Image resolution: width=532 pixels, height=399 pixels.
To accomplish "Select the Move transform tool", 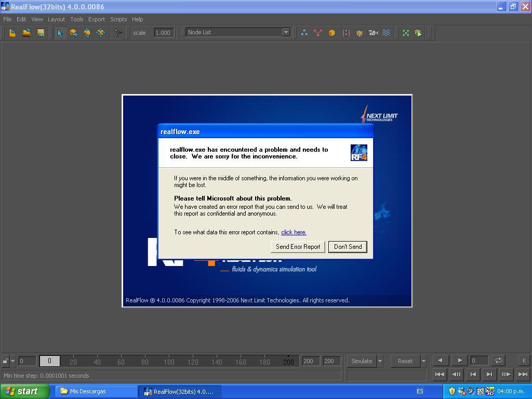I will coord(74,33).
